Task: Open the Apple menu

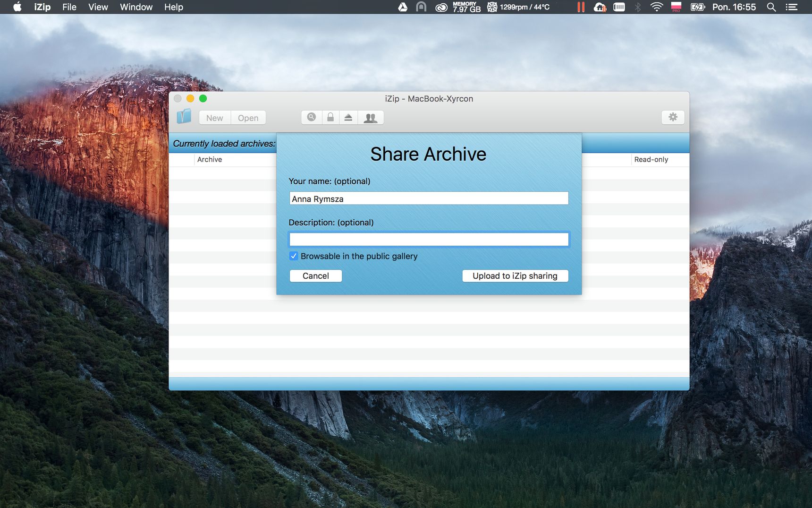Action: (x=17, y=7)
